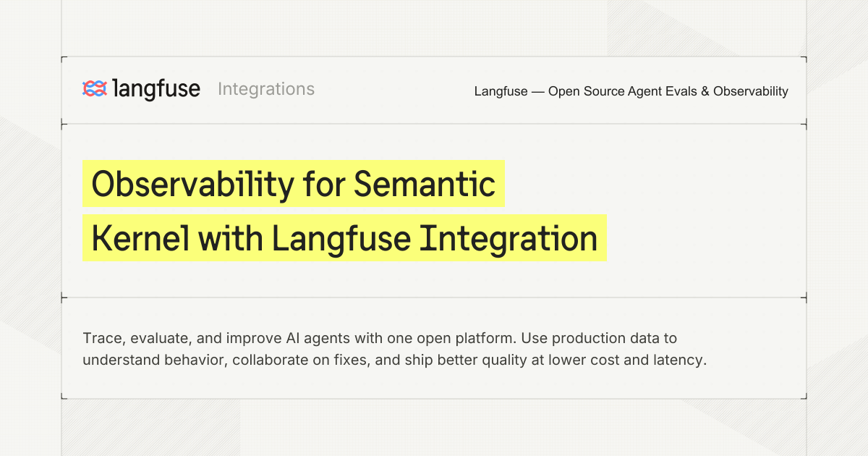Click headline line "Kernel with Langfuse Integration"
This screenshot has height=456, width=868.
[x=344, y=237]
